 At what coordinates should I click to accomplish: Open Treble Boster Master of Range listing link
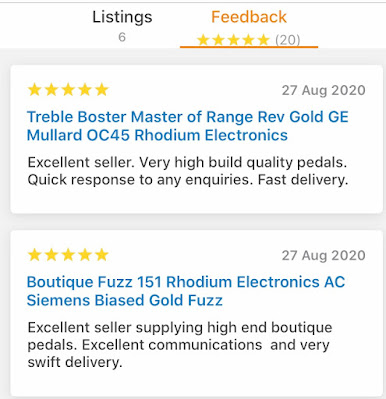(188, 126)
